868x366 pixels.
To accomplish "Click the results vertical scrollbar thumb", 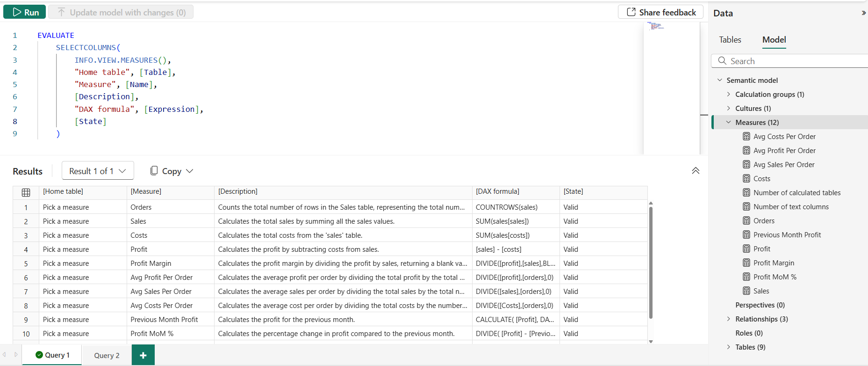I will coord(651,262).
